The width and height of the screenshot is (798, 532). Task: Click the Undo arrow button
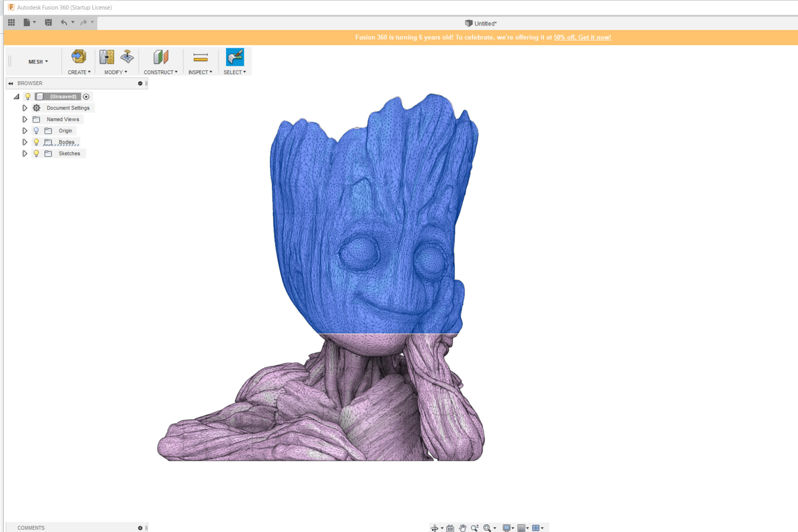point(64,22)
